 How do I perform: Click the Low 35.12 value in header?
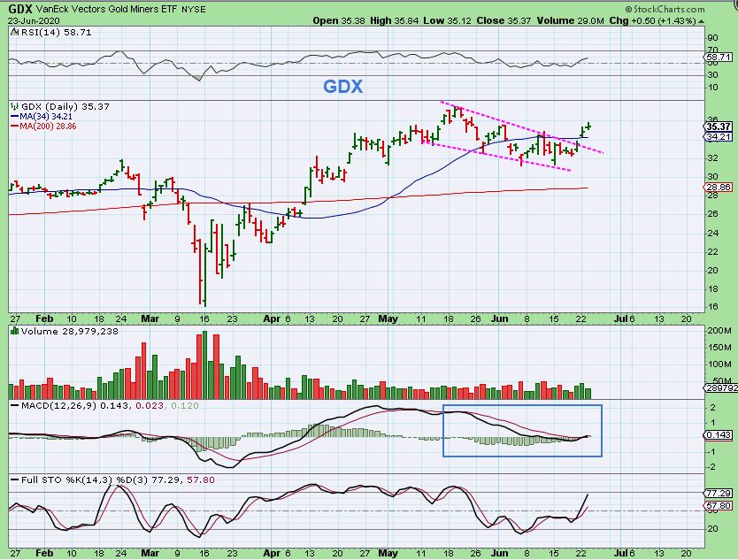(x=447, y=20)
